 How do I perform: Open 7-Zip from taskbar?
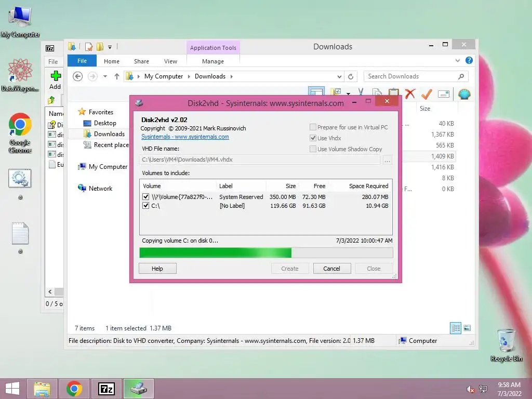(107, 389)
